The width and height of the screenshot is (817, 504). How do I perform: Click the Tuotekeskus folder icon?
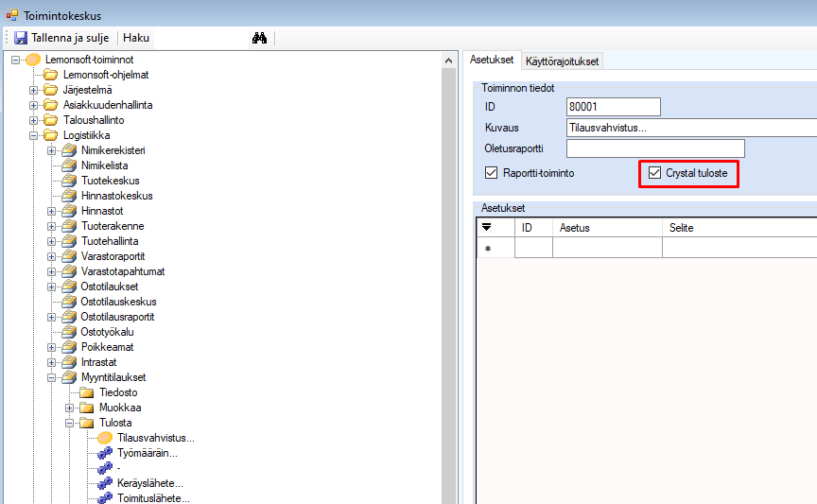[x=69, y=181]
